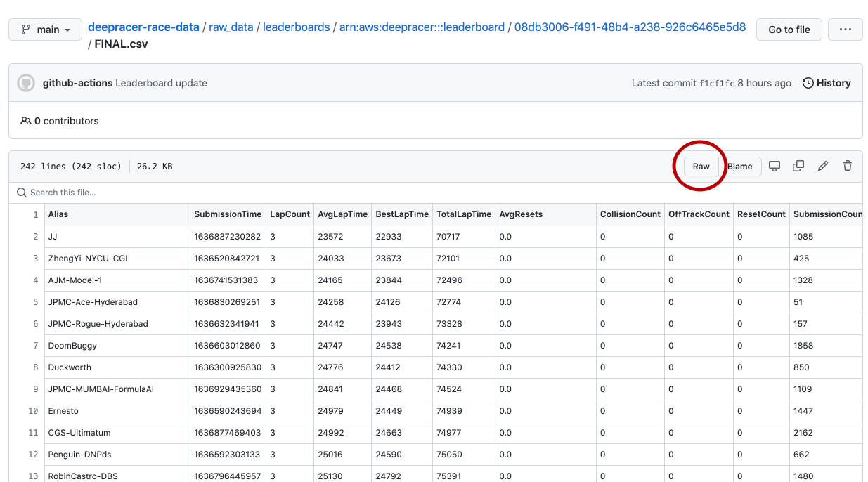Screen dimensions: 868x482
Task: Click the Raw button
Action: 701,167
